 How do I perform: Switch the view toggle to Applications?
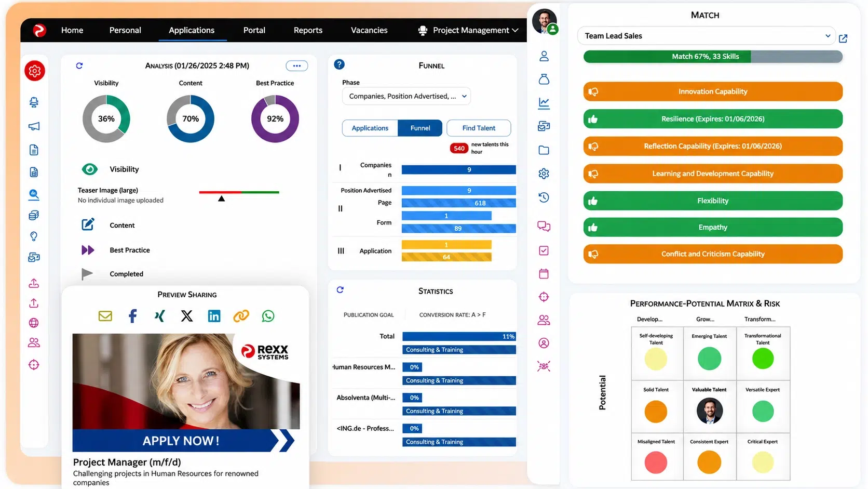(x=370, y=128)
